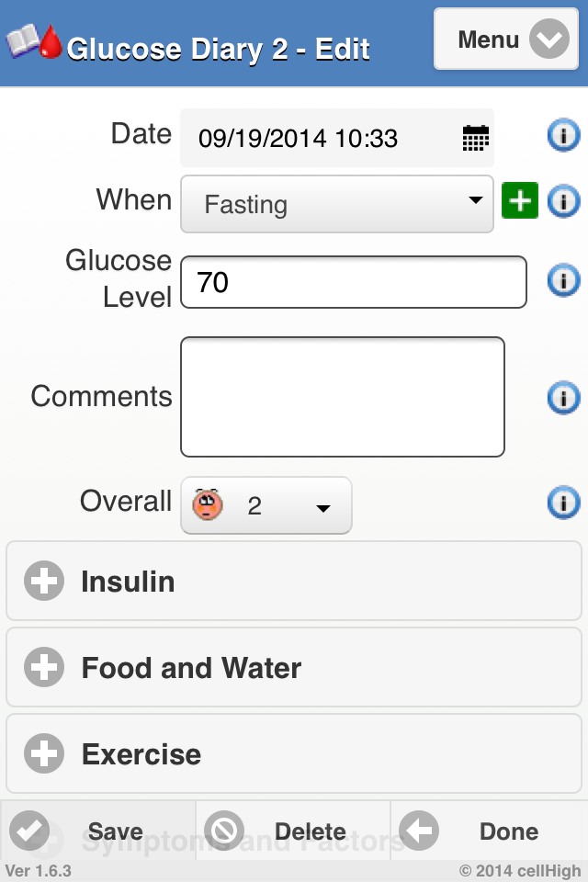Click the info icon beside Comments
The height and width of the screenshot is (882, 588).
[563, 397]
